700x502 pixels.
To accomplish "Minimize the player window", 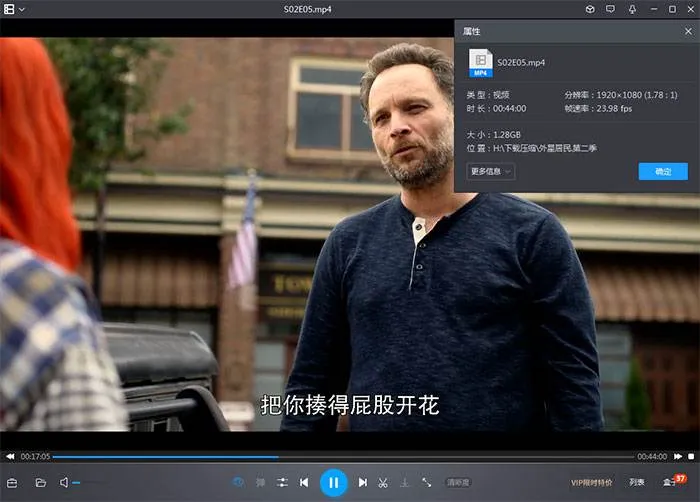I will pos(654,9).
